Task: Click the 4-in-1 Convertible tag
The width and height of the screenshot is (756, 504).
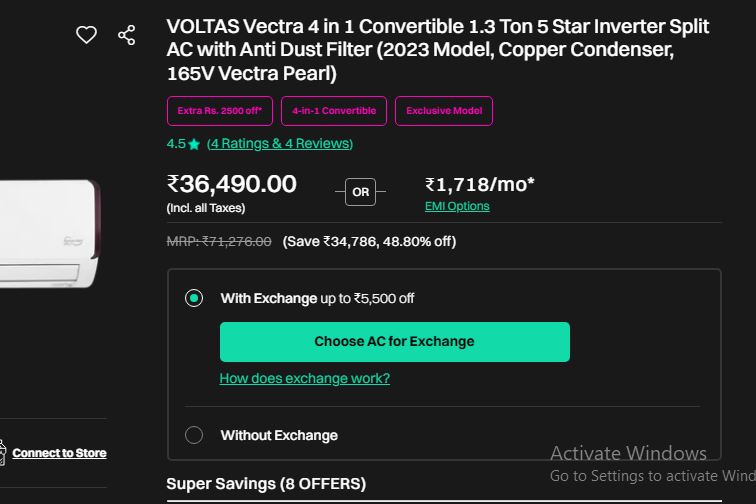Action: tap(334, 111)
